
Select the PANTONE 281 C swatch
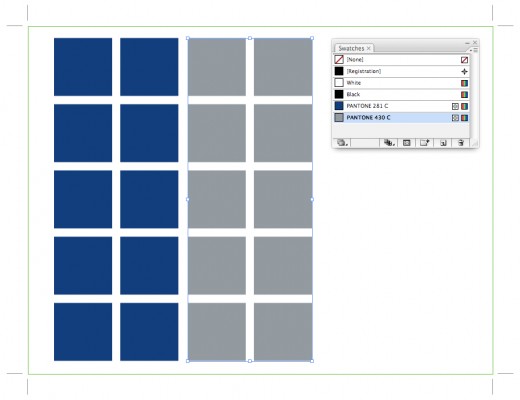point(401,106)
